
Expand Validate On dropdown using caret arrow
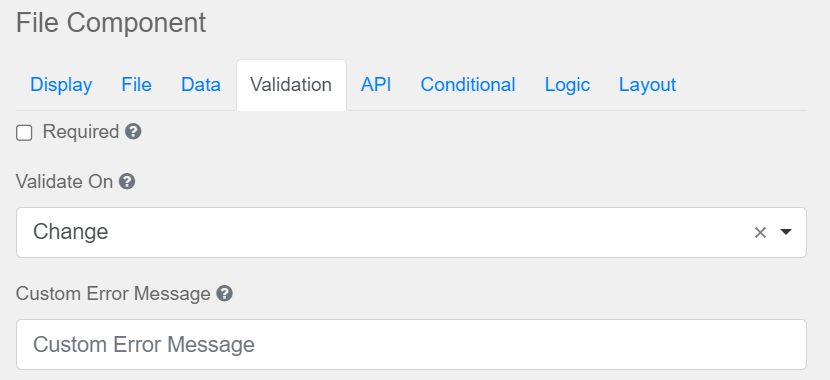[786, 232]
